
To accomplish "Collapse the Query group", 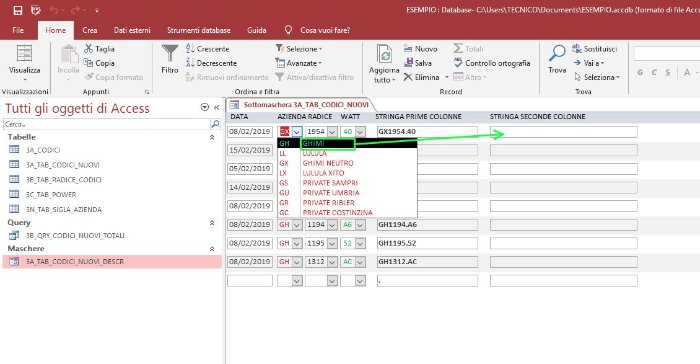I will (x=212, y=222).
